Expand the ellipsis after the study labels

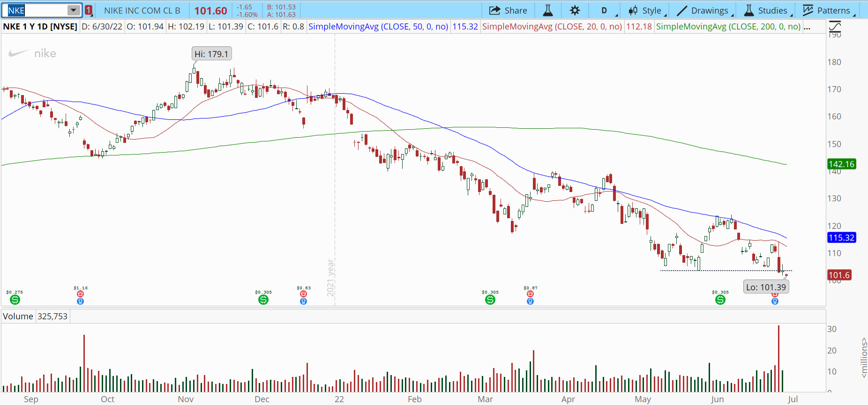point(807,27)
